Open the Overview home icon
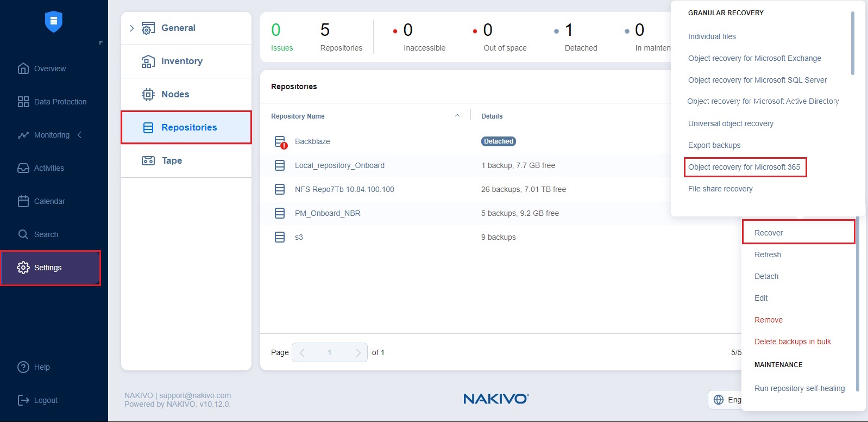 [x=23, y=69]
